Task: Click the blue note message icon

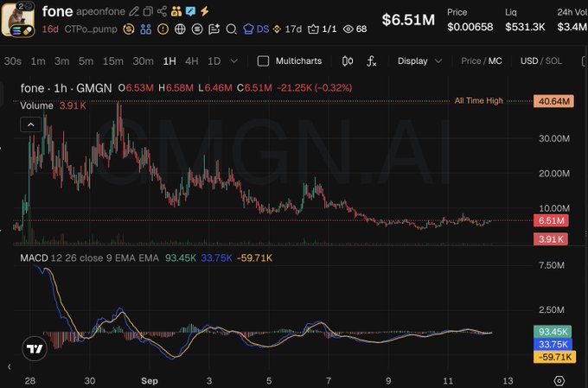Action: (190, 11)
